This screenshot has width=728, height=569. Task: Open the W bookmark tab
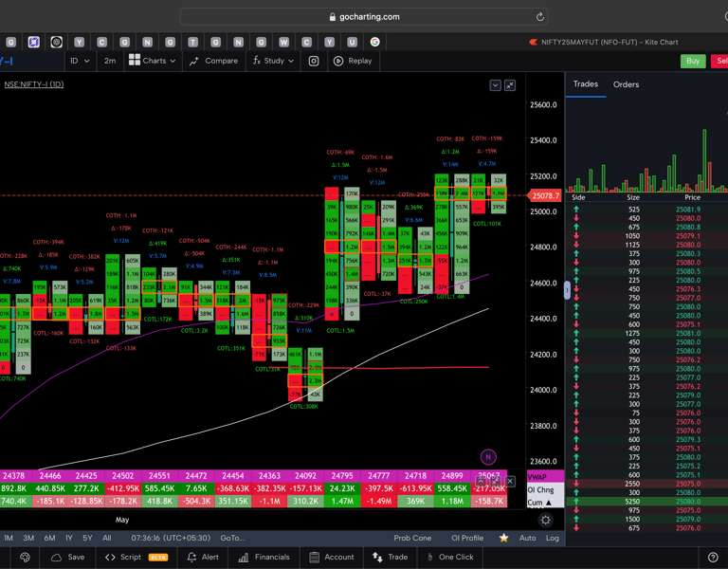pos(283,43)
